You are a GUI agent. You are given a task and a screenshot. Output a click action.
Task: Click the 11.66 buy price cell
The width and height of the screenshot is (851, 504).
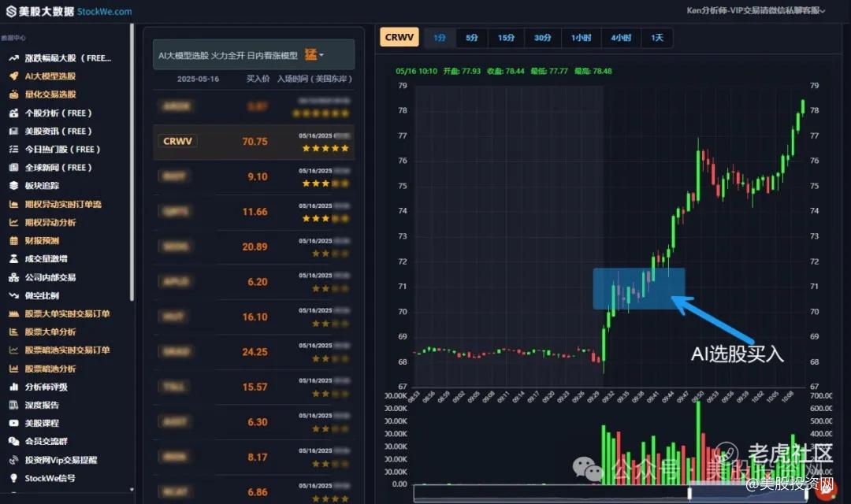click(255, 212)
